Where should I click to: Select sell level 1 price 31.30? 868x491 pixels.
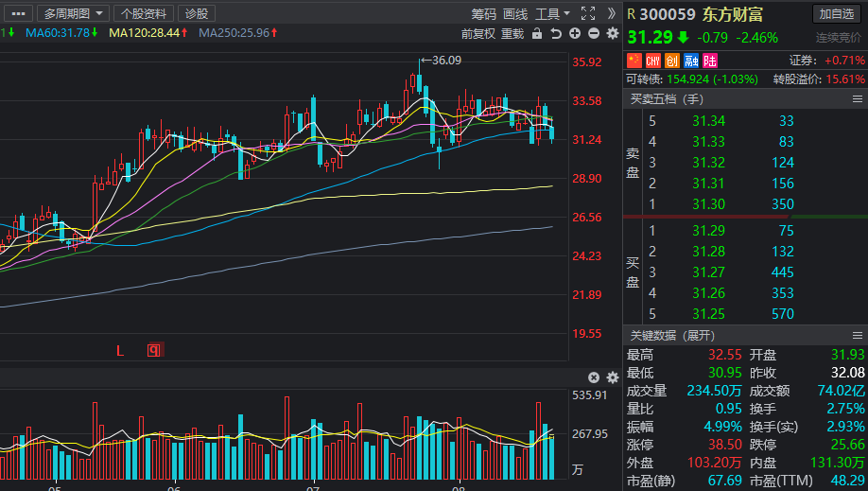click(x=708, y=204)
